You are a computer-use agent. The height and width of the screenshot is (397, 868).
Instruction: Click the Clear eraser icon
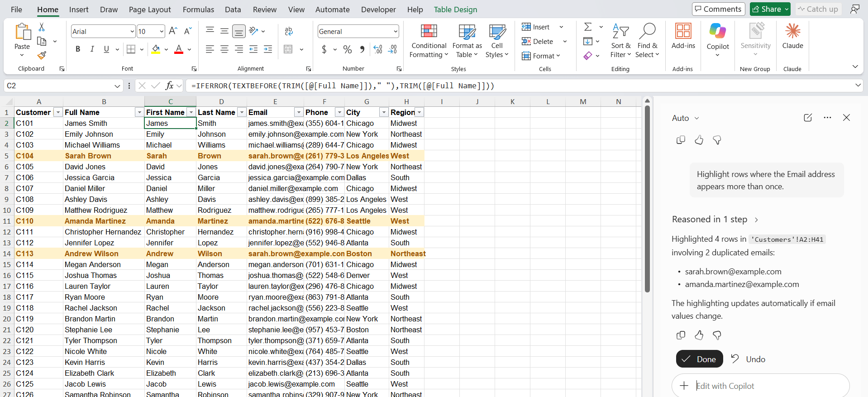588,56
